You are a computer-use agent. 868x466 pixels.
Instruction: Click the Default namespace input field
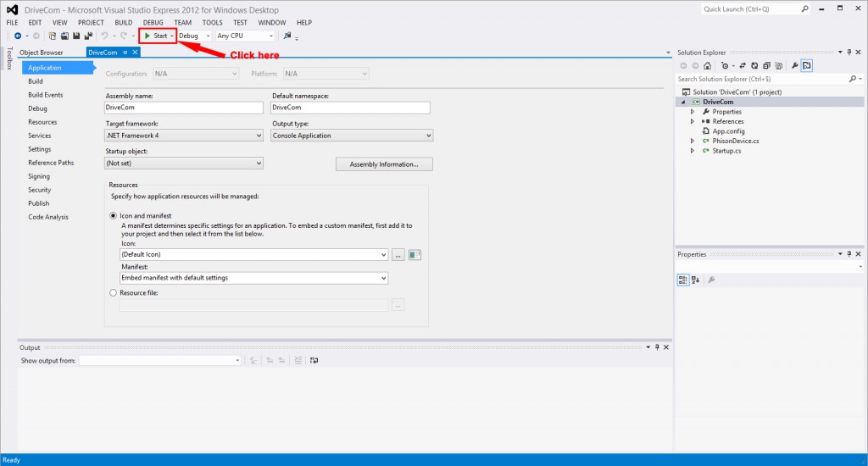pos(350,108)
